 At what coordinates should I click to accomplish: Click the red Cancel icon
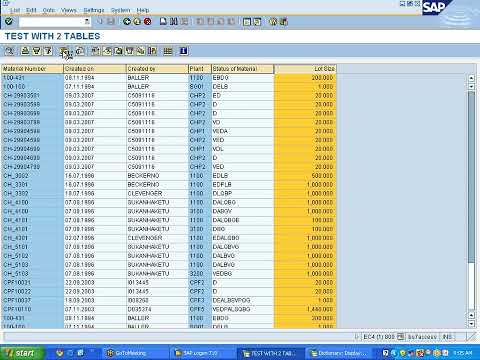(147, 22)
